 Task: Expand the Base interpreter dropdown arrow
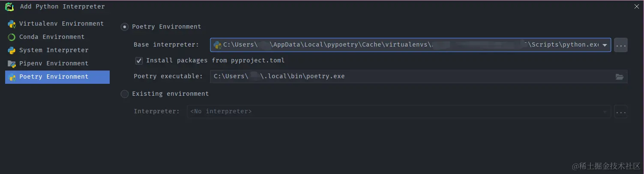(605, 45)
